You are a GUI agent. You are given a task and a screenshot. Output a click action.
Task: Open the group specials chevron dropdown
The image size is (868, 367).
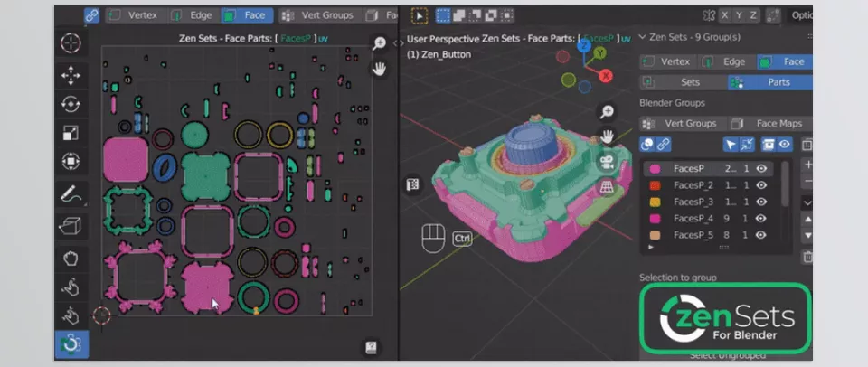(807, 202)
